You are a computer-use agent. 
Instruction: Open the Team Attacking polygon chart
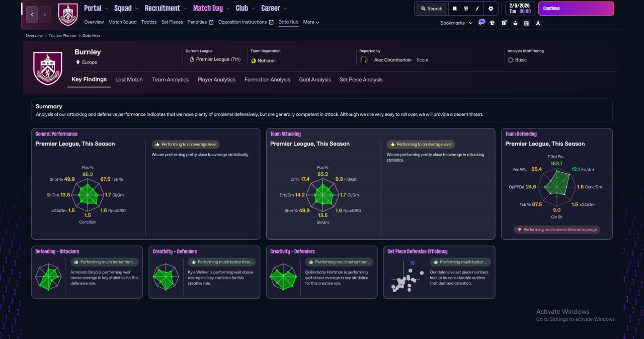point(323,196)
